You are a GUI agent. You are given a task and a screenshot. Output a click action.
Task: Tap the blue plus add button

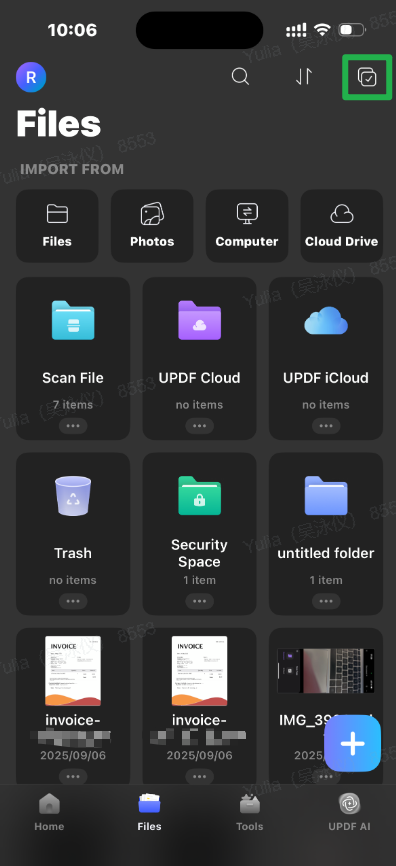[x=352, y=743]
